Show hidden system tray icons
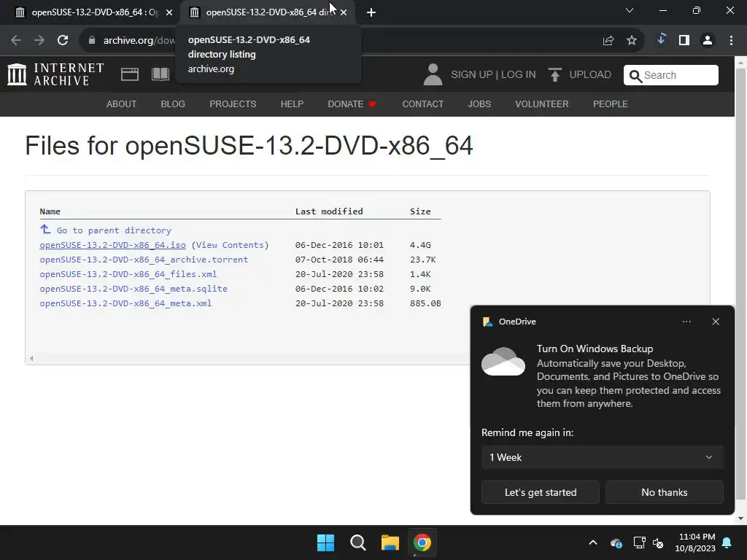747x560 pixels. (x=593, y=542)
